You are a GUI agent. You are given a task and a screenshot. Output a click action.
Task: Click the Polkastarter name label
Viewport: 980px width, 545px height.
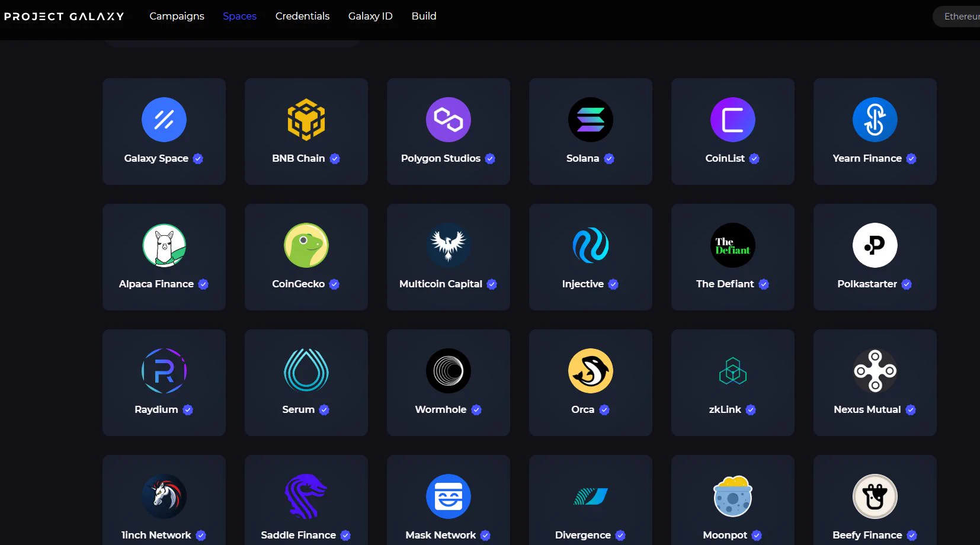pos(867,284)
